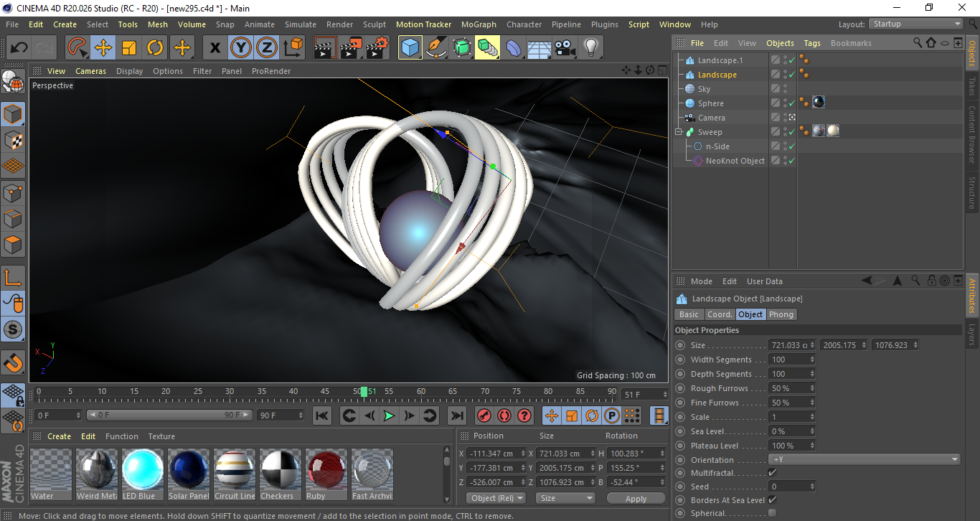Open the Floor environment icon

coord(539,48)
